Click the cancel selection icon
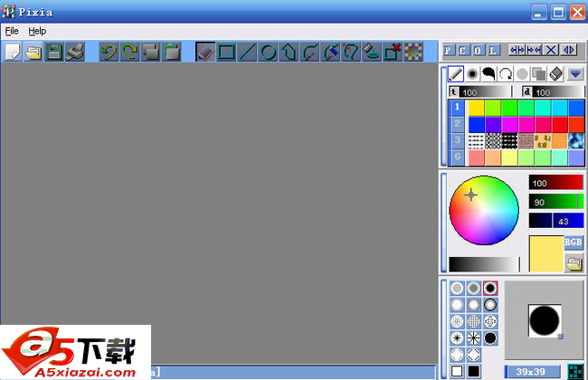 [x=393, y=52]
